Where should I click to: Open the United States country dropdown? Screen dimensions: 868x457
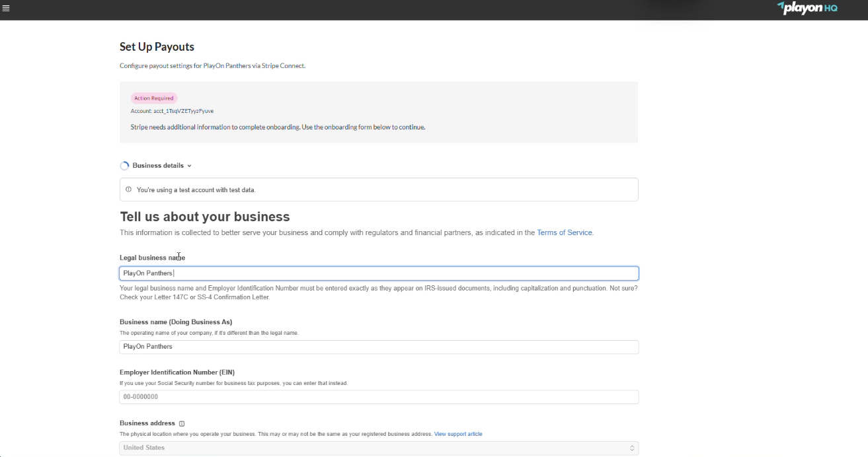pos(379,448)
